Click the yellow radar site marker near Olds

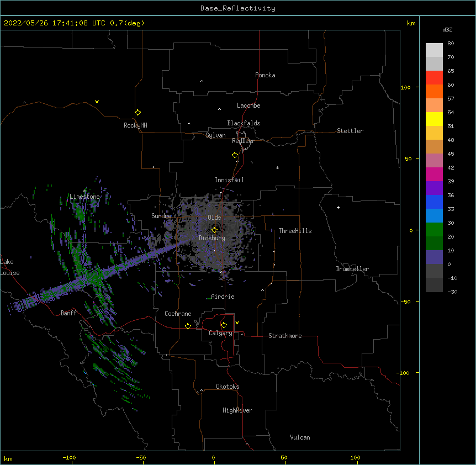[214, 230]
